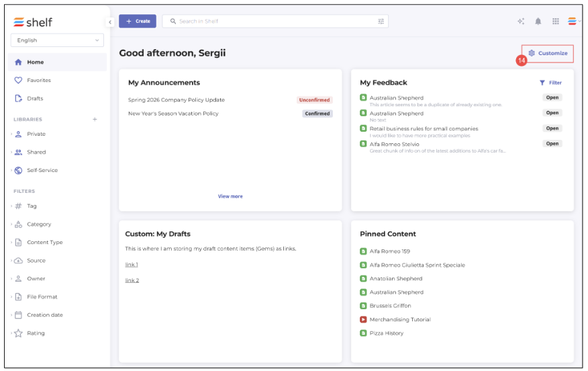588x371 pixels.
Task: Click the Favorites heart icon
Action: point(18,80)
